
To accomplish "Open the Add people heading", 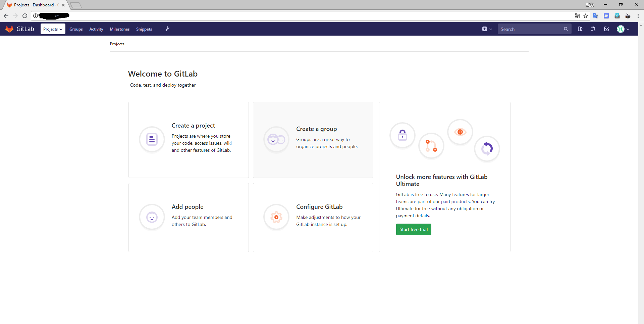I will tap(187, 207).
